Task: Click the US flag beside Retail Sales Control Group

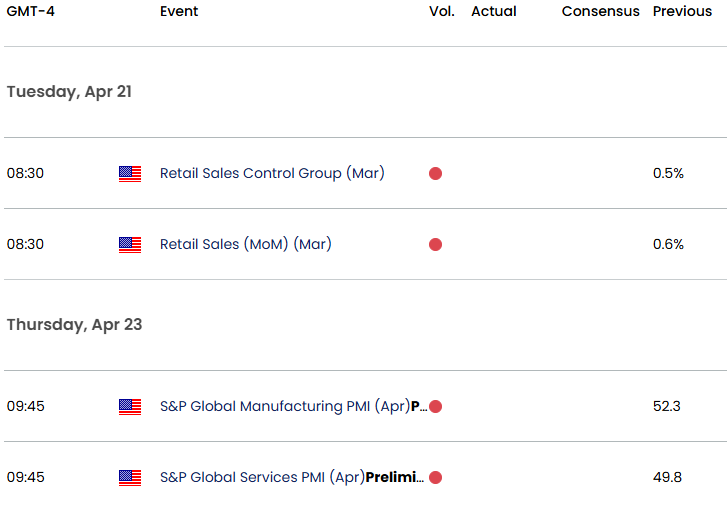Action: point(130,174)
